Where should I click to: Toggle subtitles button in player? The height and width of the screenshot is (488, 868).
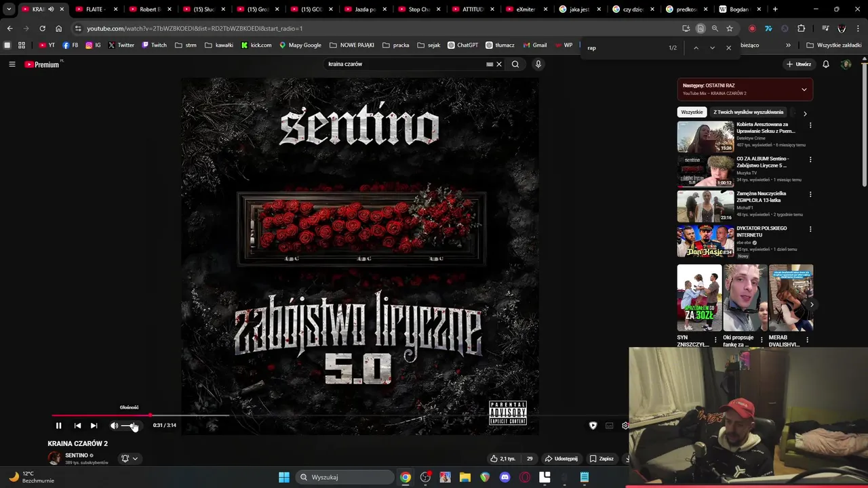(x=609, y=426)
